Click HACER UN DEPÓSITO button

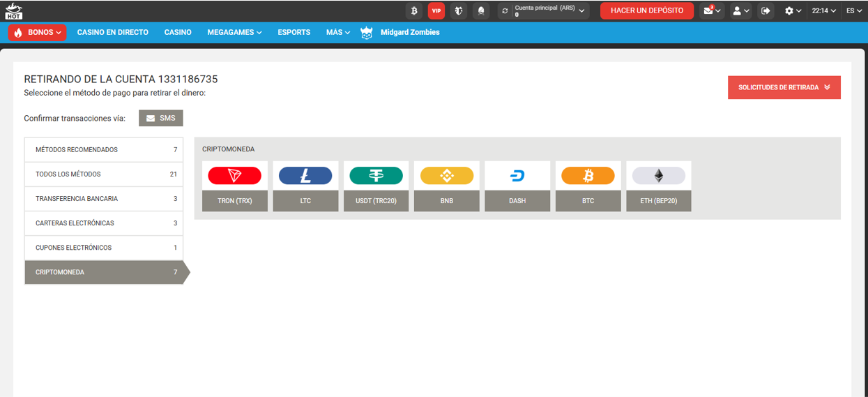point(647,10)
